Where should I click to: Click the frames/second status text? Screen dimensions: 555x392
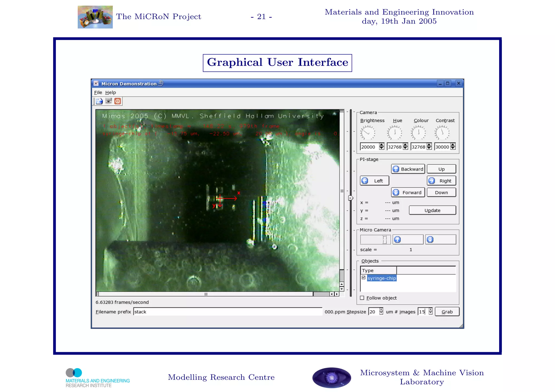coord(122,302)
